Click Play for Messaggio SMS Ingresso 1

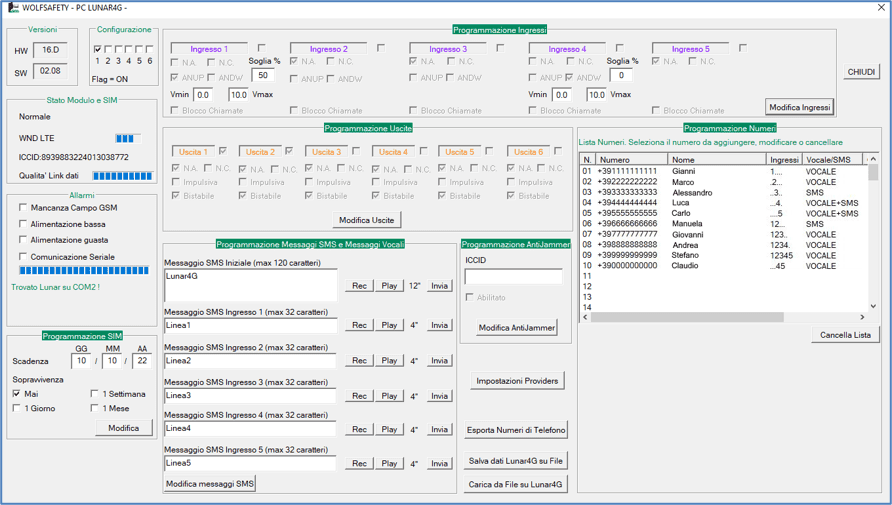[x=389, y=325]
